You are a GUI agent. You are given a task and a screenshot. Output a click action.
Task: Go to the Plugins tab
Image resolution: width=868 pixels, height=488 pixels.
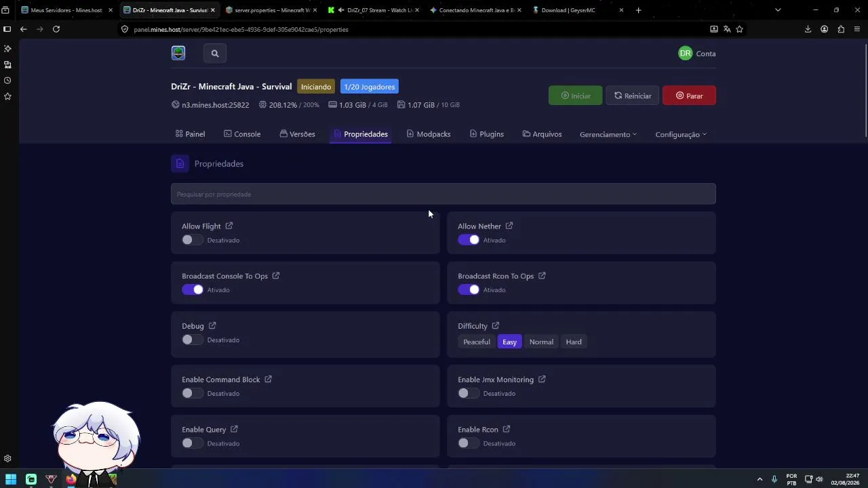click(487, 134)
